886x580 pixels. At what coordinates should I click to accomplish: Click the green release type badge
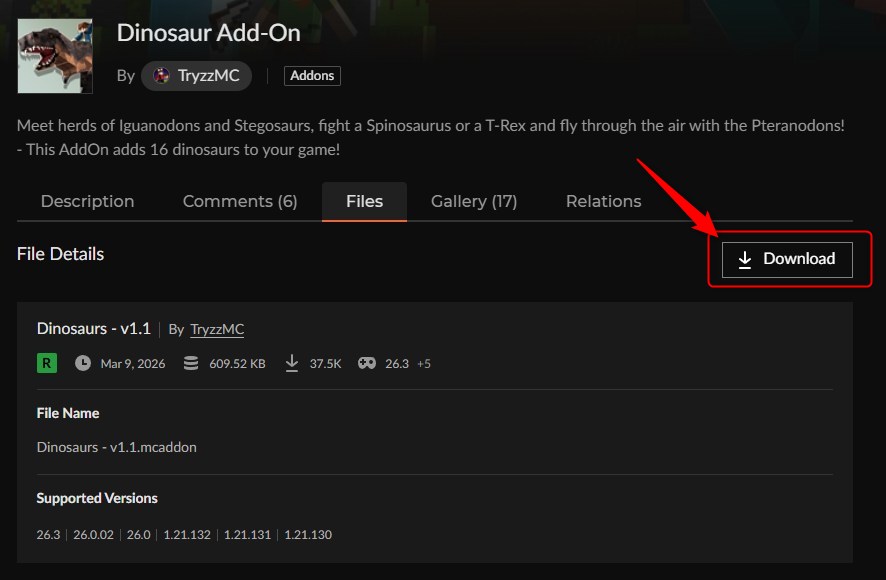click(x=46, y=362)
